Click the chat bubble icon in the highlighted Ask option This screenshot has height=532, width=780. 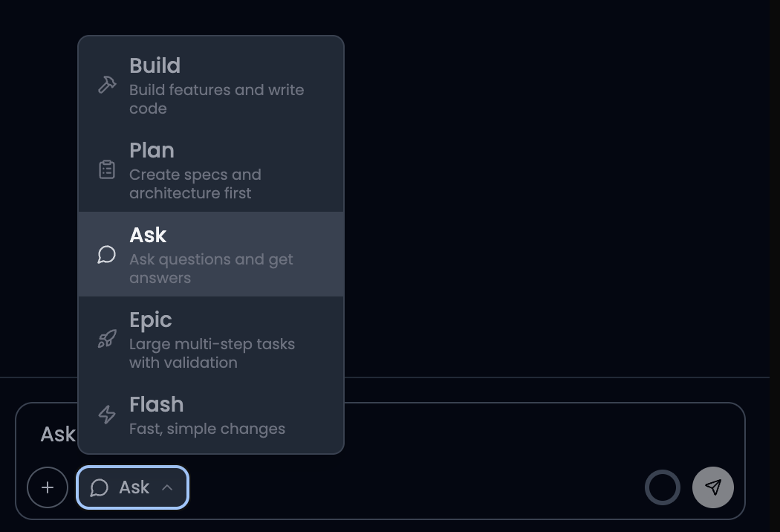tap(107, 254)
